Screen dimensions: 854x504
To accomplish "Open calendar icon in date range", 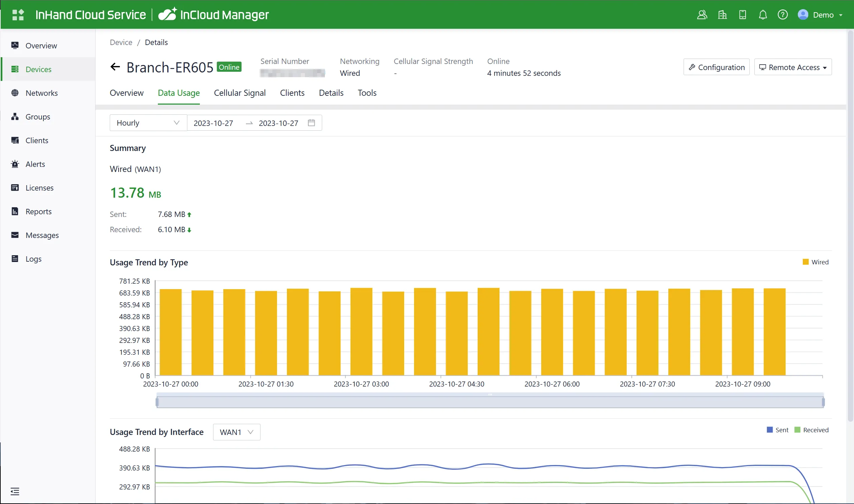I will pos(311,123).
